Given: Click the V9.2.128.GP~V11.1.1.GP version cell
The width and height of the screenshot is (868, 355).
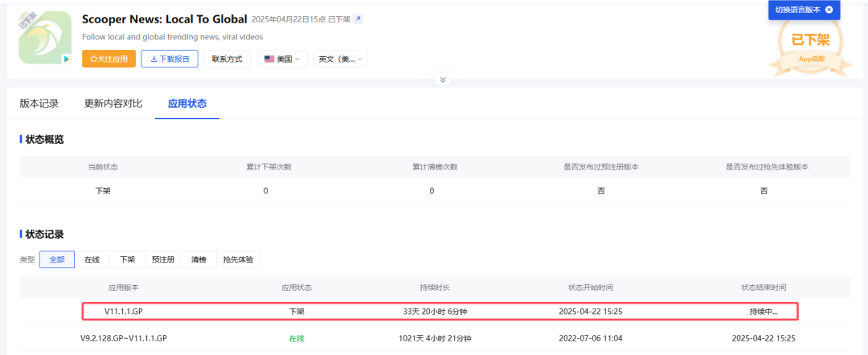Looking at the screenshot, I should [124, 338].
